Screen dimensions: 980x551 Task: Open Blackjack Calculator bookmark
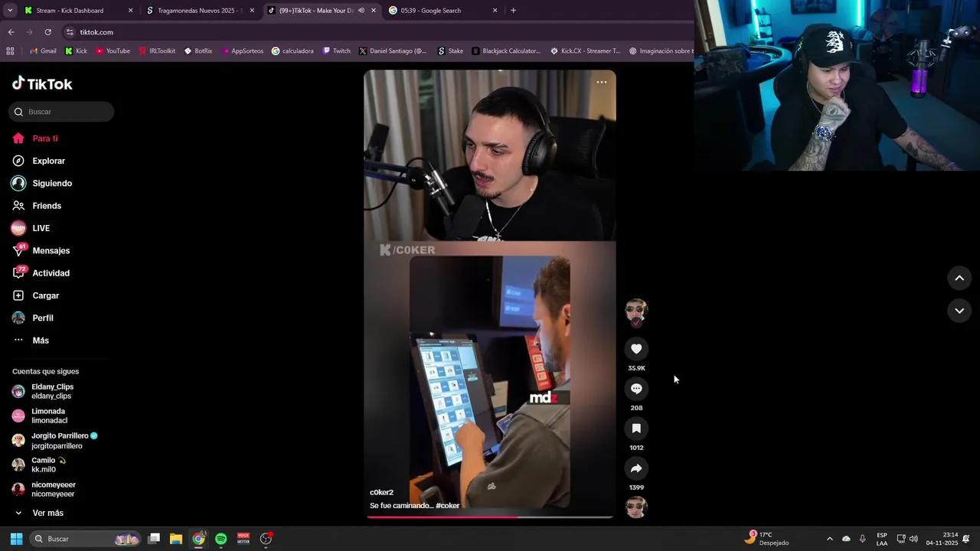506,51
